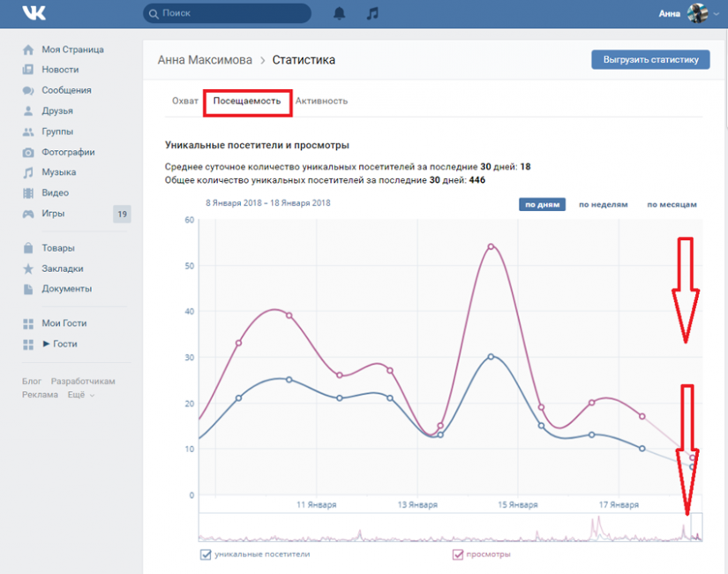Go to Друзья in the sidebar
The height and width of the screenshot is (574, 728).
click(57, 110)
